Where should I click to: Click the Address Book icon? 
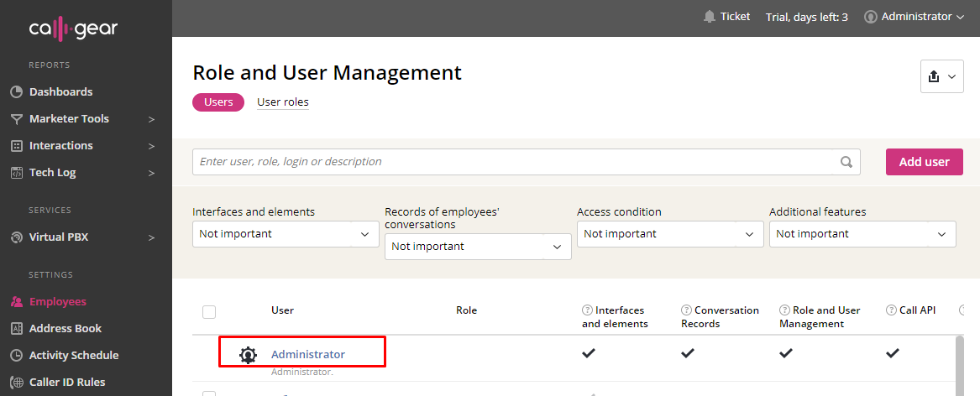point(17,329)
